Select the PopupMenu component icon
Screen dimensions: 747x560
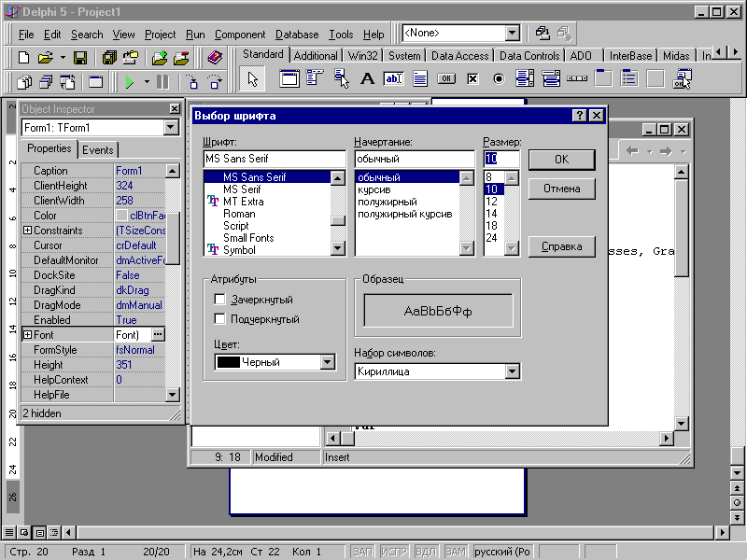tap(341, 78)
